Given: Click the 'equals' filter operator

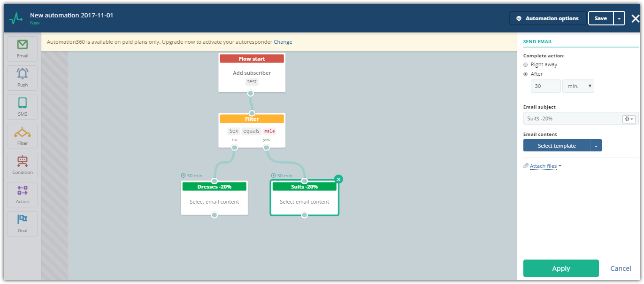Looking at the screenshot, I should (x=251, y=131).
